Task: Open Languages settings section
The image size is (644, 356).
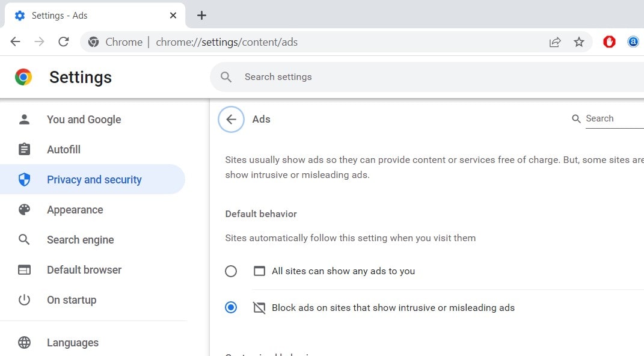Action: click(x=73, y=343)
